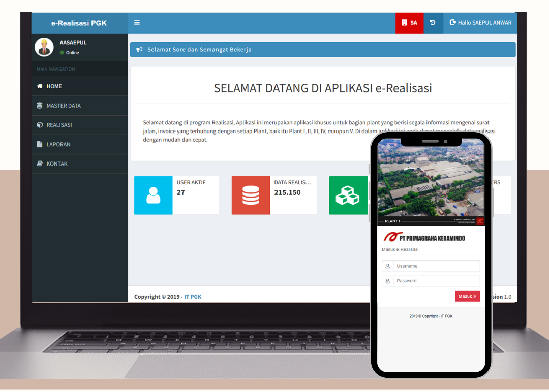549x392 pixels.
Task: Open the LAPORAN menu item
Action: pos(79,144)
